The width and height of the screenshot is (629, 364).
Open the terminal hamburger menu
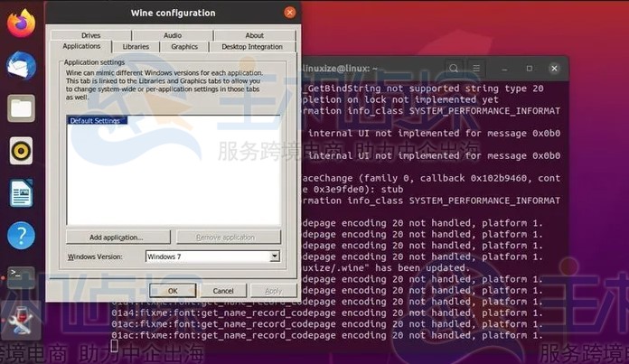click(x=476, y=69)
